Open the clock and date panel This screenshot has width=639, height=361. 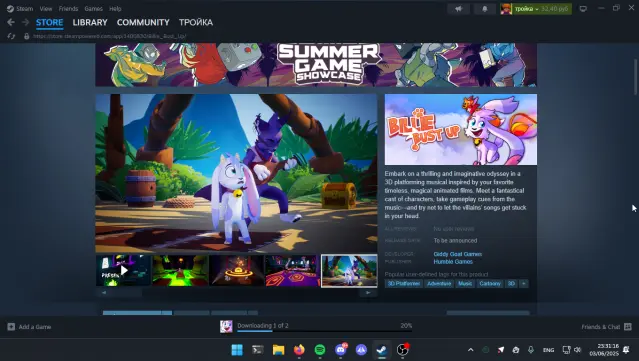tap(604, 350)
